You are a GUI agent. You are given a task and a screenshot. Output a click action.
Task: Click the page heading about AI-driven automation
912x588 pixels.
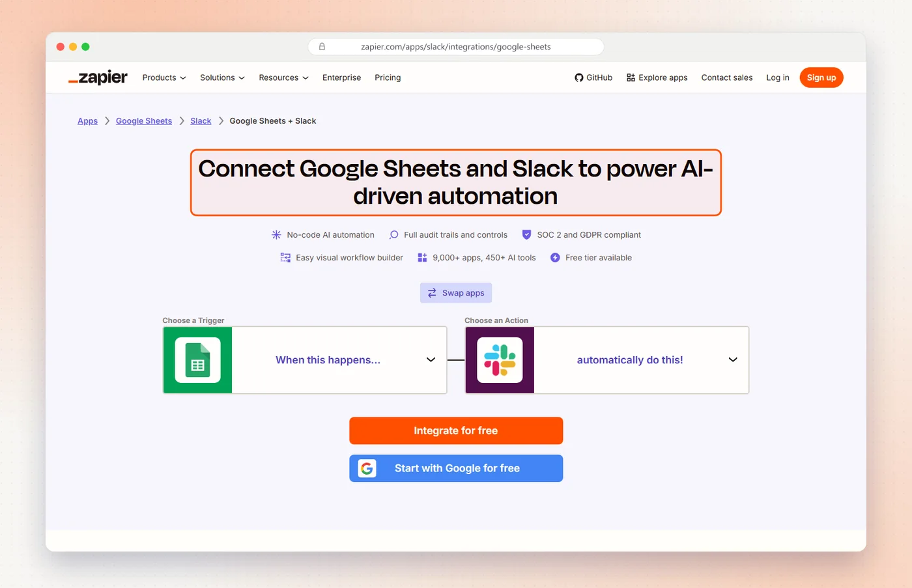pyautogui.click(x=456, y=182)
